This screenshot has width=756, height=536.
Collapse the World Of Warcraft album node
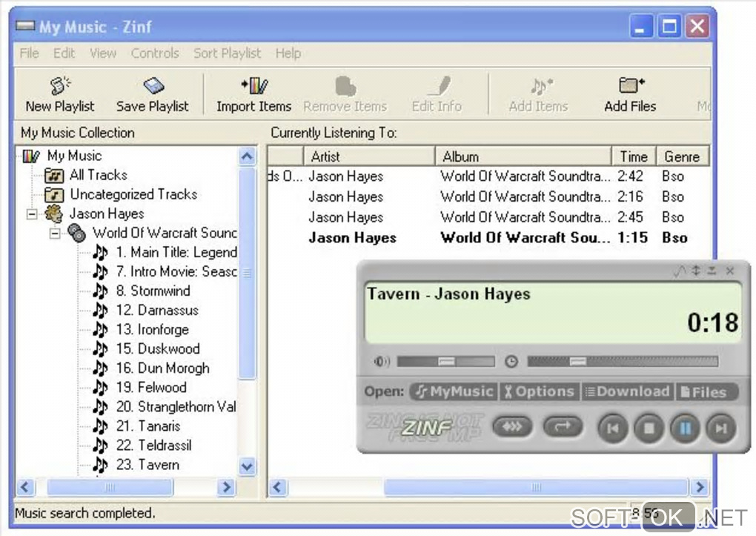[x=55, y=234]
